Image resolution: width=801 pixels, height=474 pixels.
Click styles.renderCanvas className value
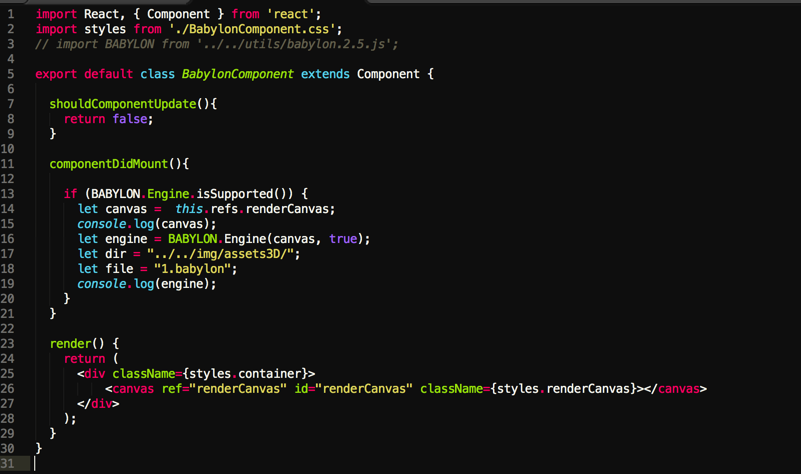pos(563,389)
